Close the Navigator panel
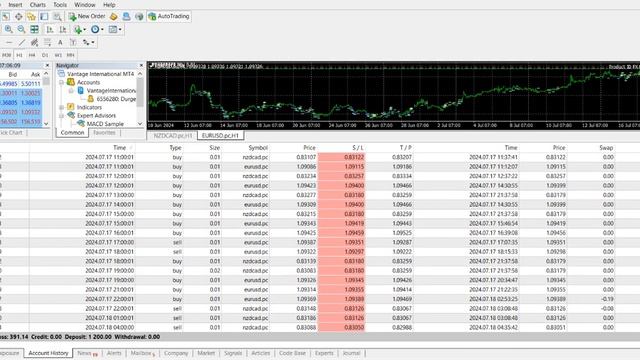Image resolution: width=640 pixels, height=360 pixels. 141,65
